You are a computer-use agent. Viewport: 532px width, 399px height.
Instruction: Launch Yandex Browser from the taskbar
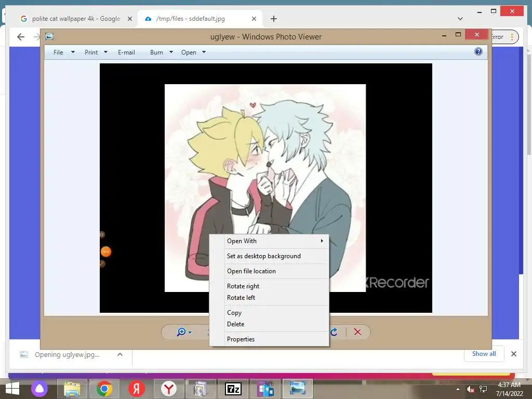click(169, 389)
